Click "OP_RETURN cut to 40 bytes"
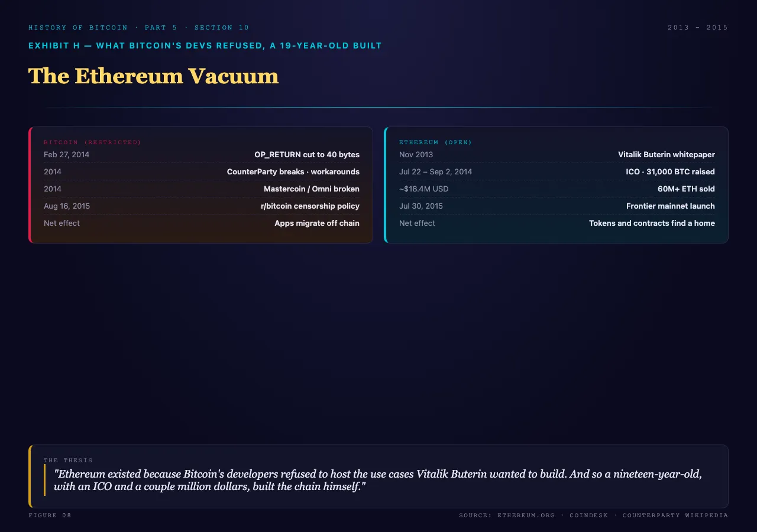Screen dimensions: 757x532 pyautogui.click(x=307, y=155)
